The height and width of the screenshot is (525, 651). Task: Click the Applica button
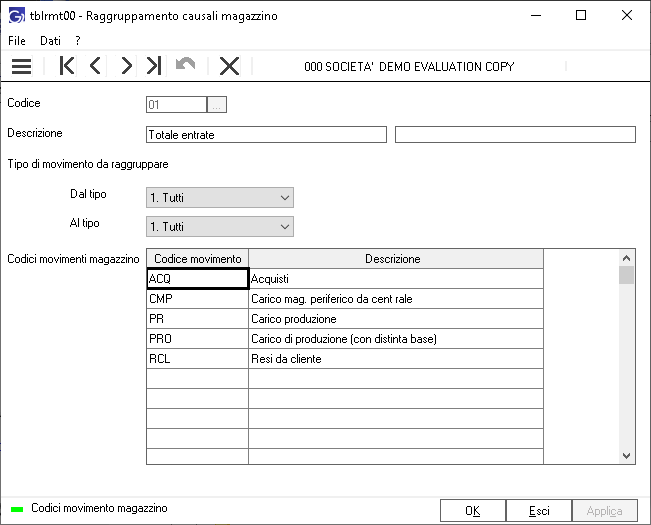(604, 510)
